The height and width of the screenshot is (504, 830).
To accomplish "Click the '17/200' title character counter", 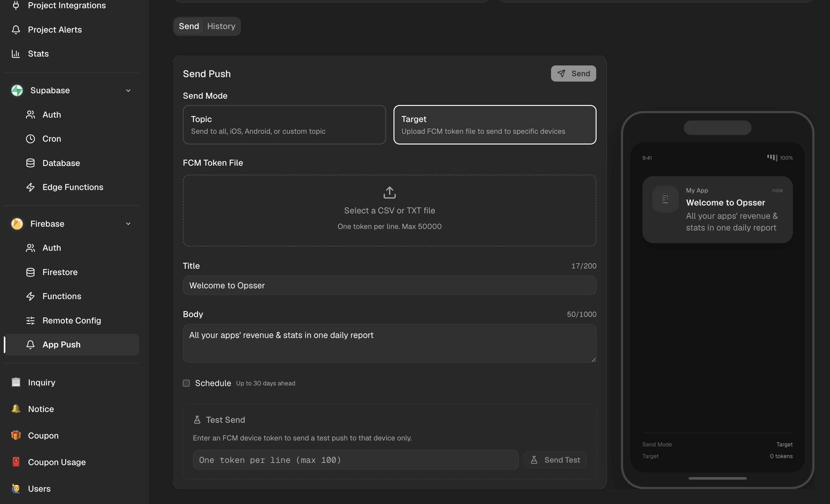I will tap(584, 266).
